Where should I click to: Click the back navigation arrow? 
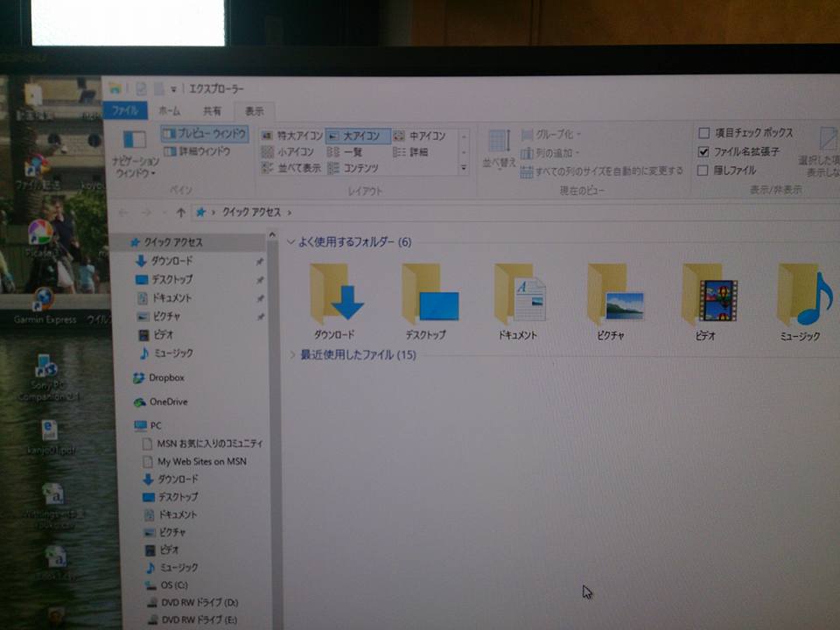123,213
